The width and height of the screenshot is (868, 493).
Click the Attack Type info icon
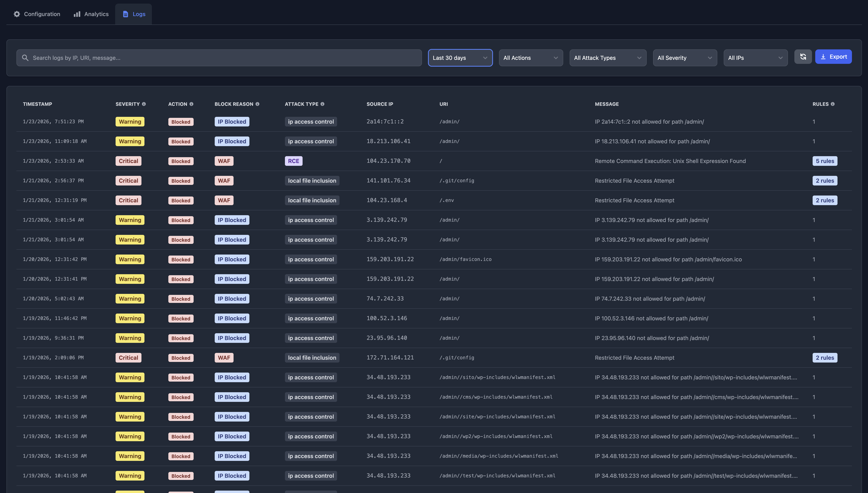(322, 104)
